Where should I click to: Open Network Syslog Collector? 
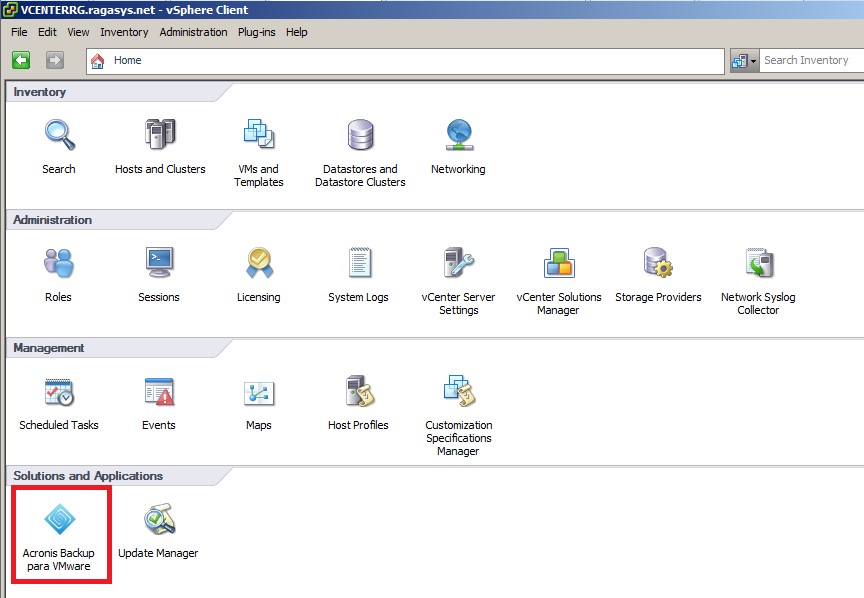click(x=758, y=263)
